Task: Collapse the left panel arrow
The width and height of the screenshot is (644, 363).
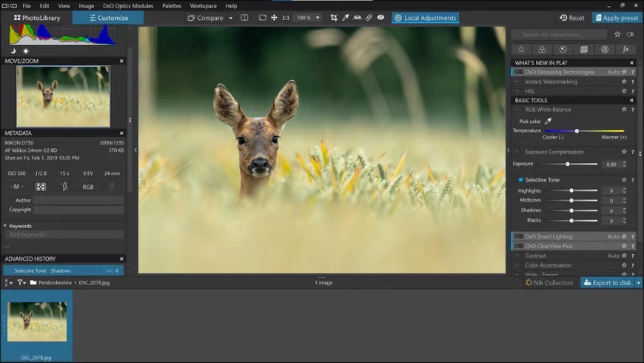Action: tap(135, 150)
